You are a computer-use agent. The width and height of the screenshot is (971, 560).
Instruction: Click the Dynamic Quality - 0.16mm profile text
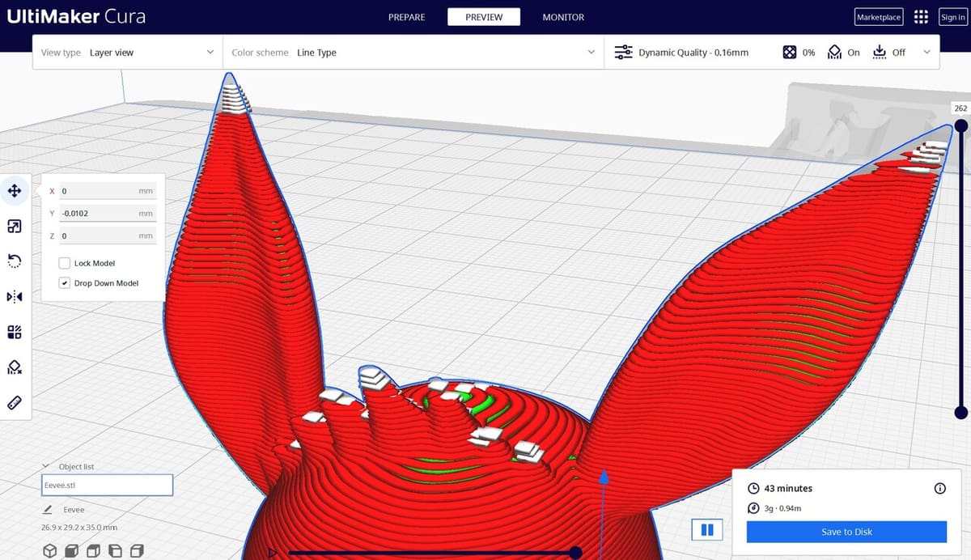(693, 53)
